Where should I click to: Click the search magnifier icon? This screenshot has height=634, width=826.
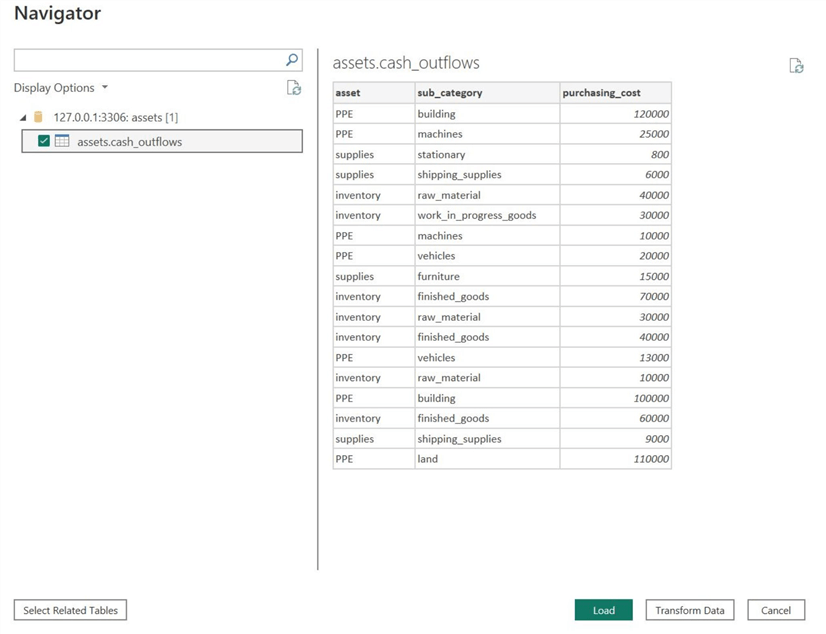point(292,60)
